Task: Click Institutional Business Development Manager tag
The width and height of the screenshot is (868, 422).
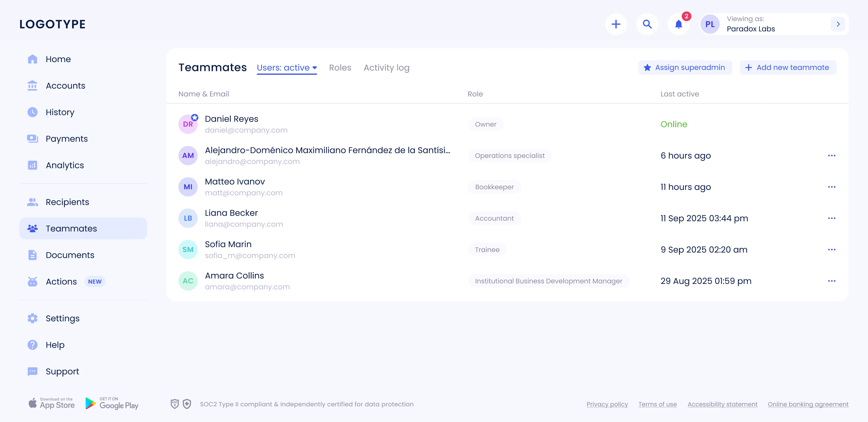Action: [x=549, y=281]
